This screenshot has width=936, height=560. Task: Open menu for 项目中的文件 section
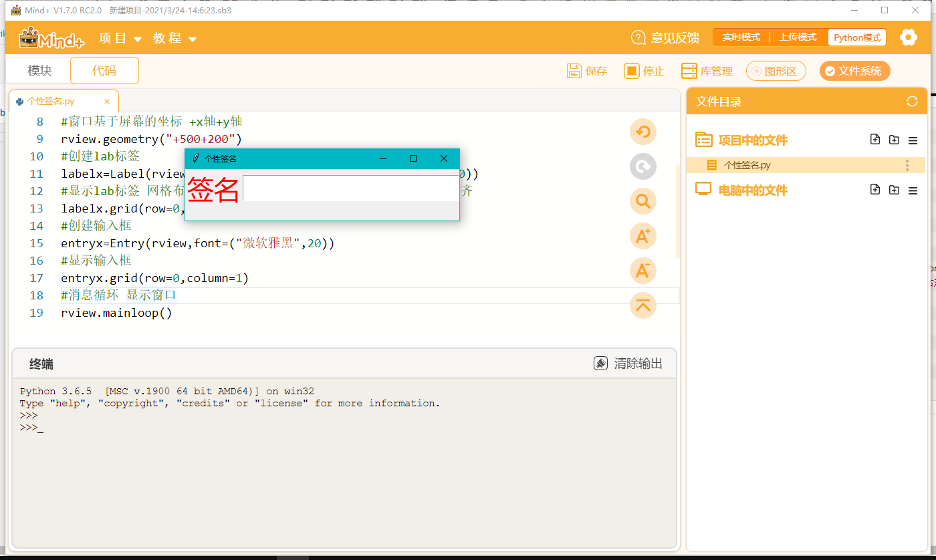coord(913,140)
